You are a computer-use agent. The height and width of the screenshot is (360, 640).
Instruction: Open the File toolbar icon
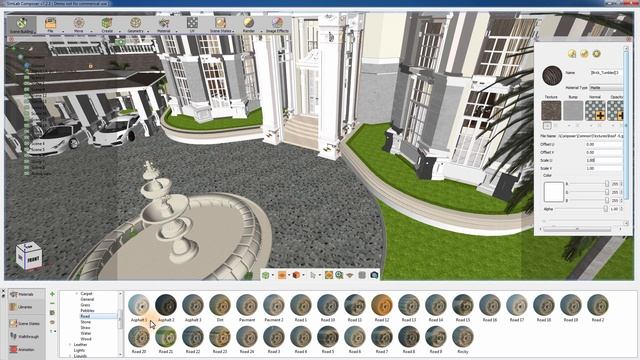pos(51,24)
